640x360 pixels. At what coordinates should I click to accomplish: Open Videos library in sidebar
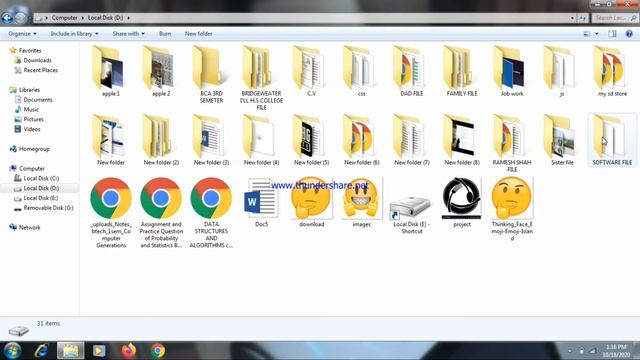(x=27, y=129)
